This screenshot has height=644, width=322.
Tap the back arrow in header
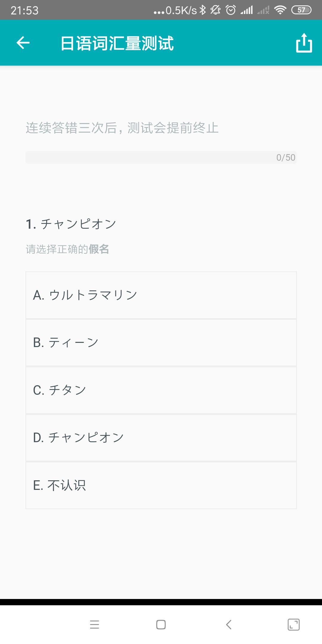coord(23,43)
